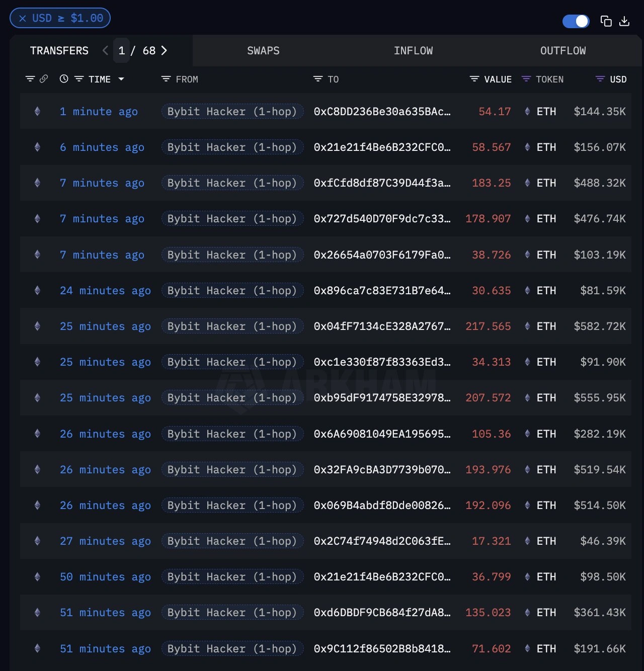Click the Ethereum diamond icon on the first transfer row
Image resolution: width=644 pixels, height=671 pixels.
pos(37,111)
